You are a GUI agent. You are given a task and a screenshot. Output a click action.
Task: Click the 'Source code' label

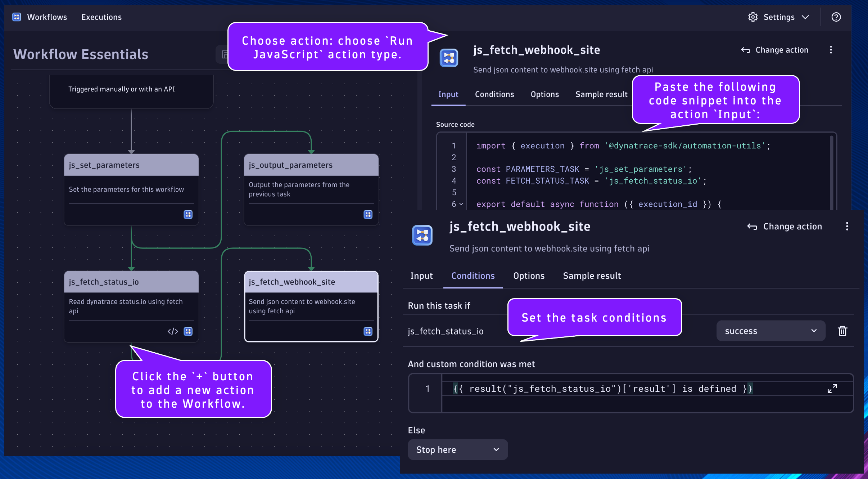455,124
